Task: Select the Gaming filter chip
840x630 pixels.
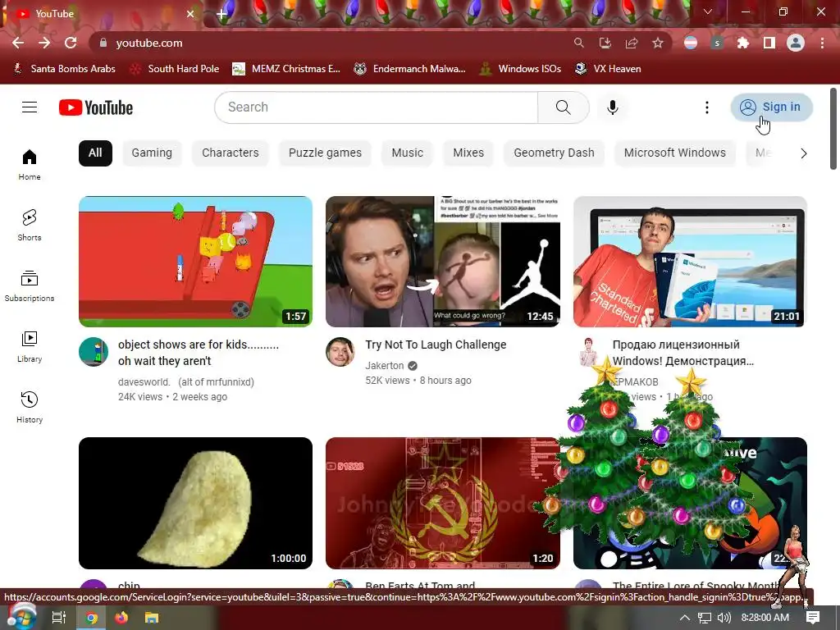Action: (x=152, y=153)
